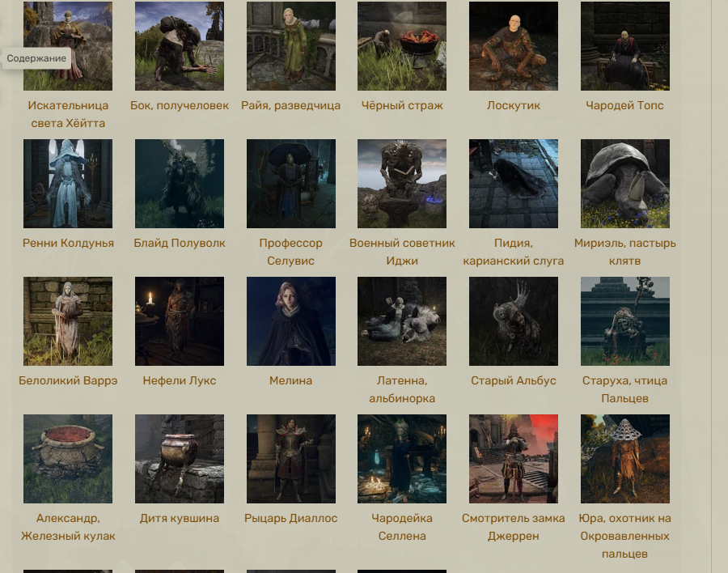Click the Чародейка Селлена portrait
Image resolution: width=728 pixels, height=573 pixels.
(401, 459)
